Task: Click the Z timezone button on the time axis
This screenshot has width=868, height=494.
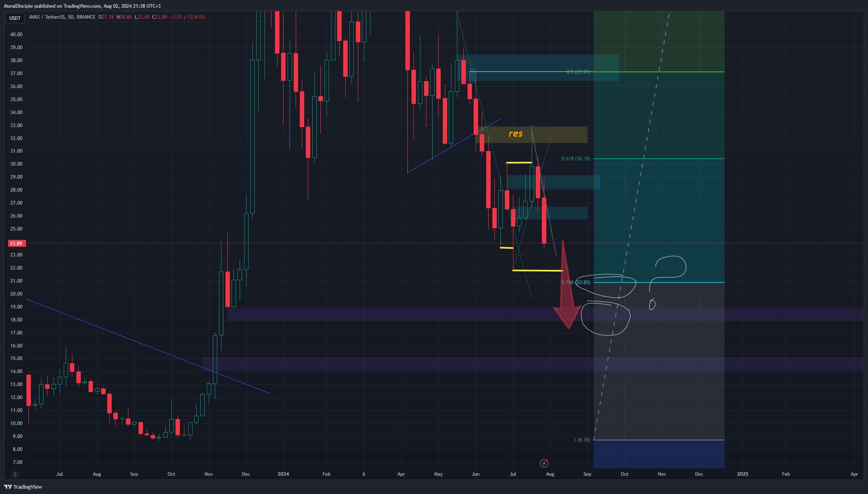Action: (15, 474)
